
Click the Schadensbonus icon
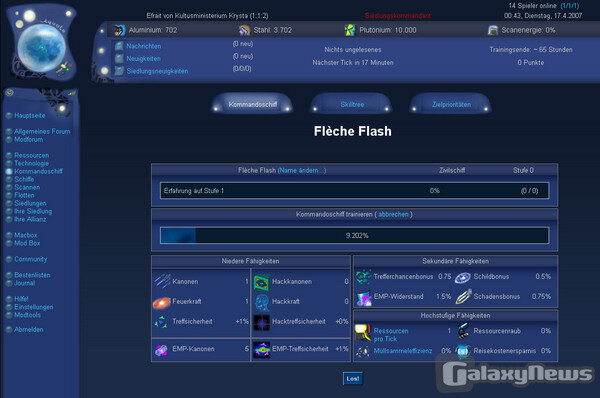pyautogui.click(x=463, y=297)
